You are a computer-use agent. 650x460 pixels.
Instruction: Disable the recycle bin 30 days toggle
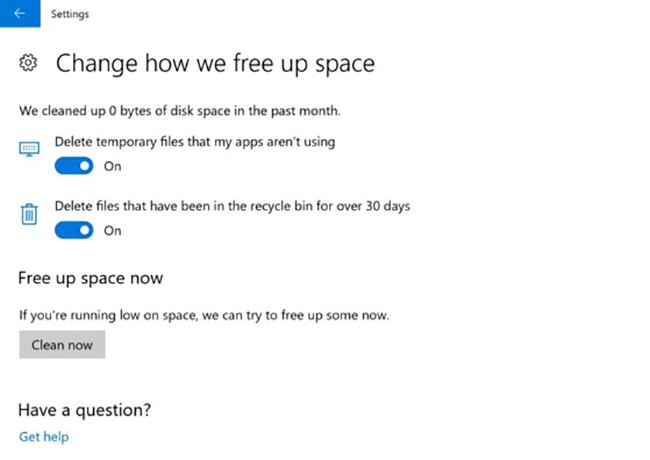(x=74, y=231)
